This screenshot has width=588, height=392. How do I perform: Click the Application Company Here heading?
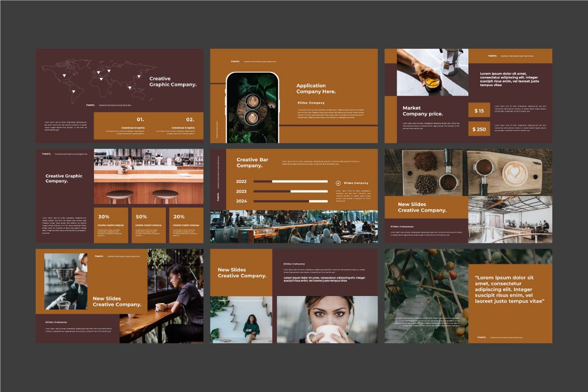(316, 89)
